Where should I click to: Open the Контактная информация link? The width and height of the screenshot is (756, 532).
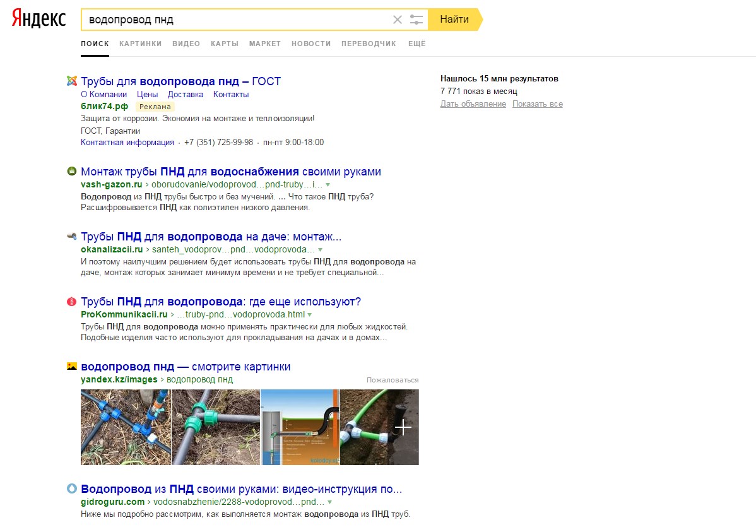coord(127,142)
